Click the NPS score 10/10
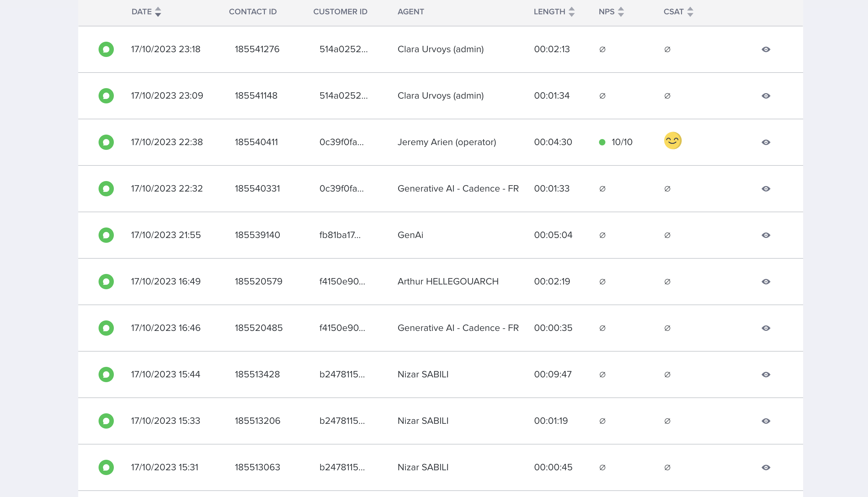868x497 pixels. pos(622,142)
